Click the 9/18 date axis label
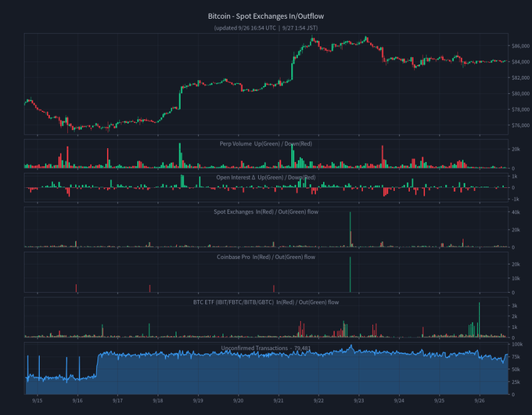532x415 pixels. [158, 400]
